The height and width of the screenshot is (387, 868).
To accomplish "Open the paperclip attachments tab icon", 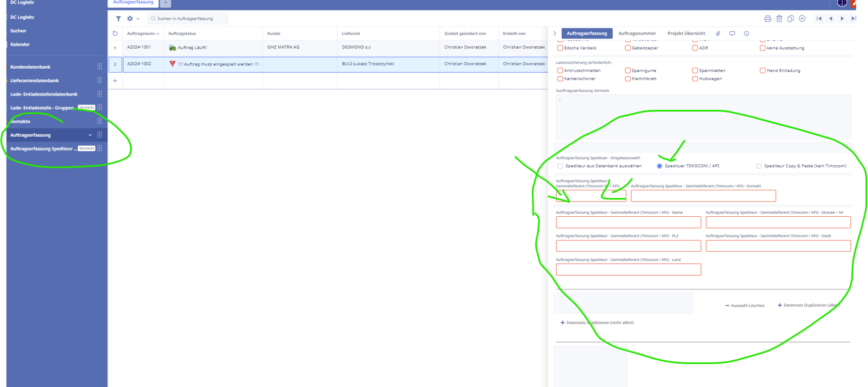I will 718,33.
